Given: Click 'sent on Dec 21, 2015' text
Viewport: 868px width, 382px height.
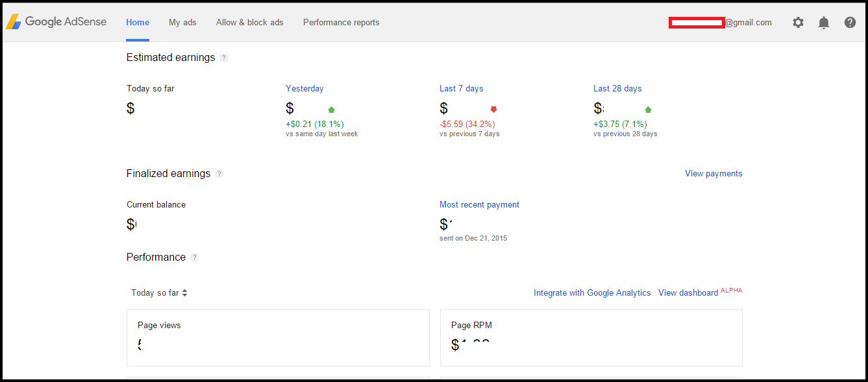Looking at the screenshot, I should coord(473,238).
